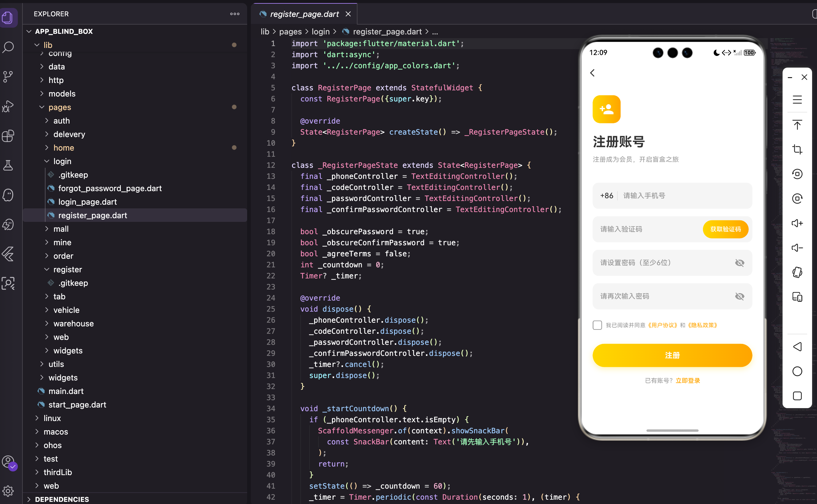Expand the DEPENDENCIES section
This screenshot has width=817, height=504.
pos(62,499)
